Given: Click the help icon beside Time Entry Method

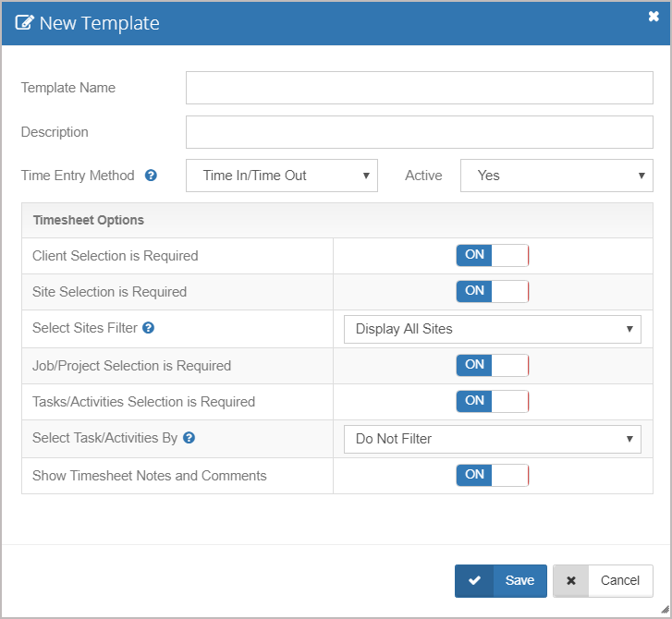Looking at the screenshot, I should click(x=151, y=176).
